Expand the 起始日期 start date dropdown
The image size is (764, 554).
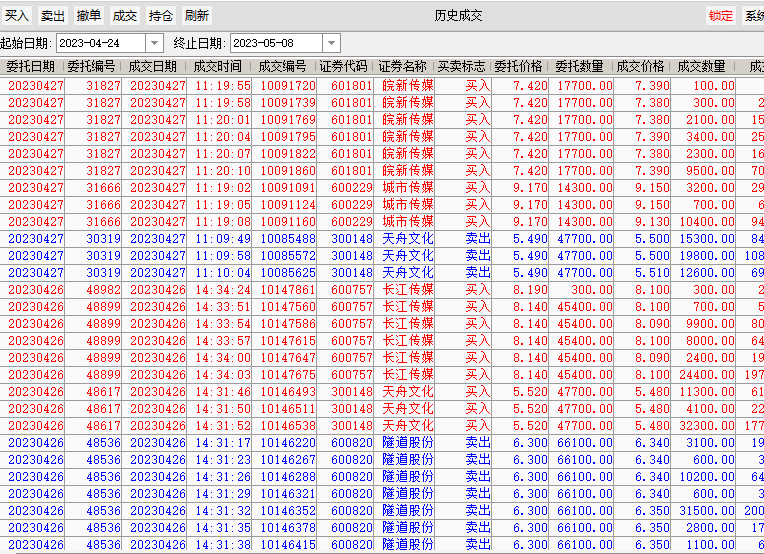(154, 43)
